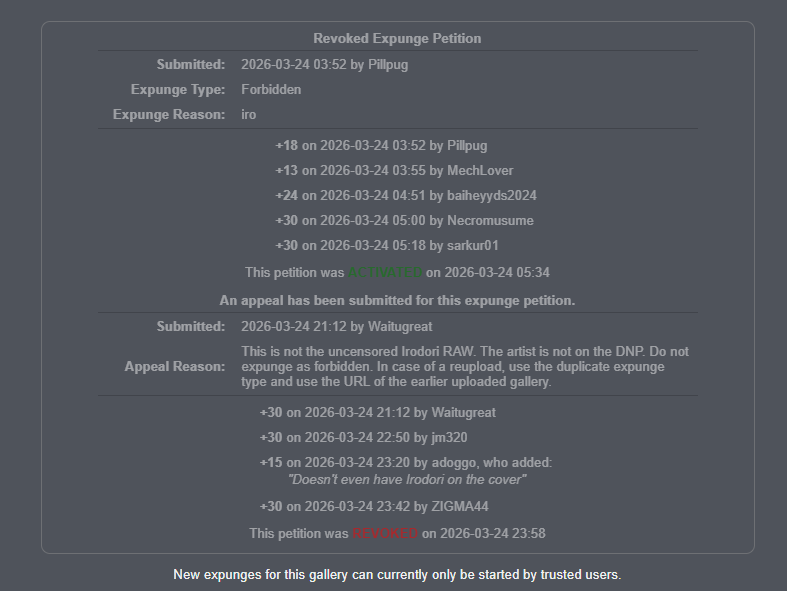Image resolution: width=787 pixels, height=591 pixels.
Task: Open the ZIGMA44 appeal vote entry
Action: click(374, 507)
